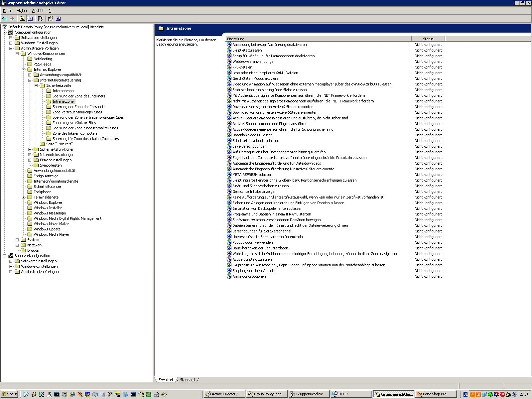Open the ? help menu
This screenshot has width=532, height=399.
coord(50,11)
